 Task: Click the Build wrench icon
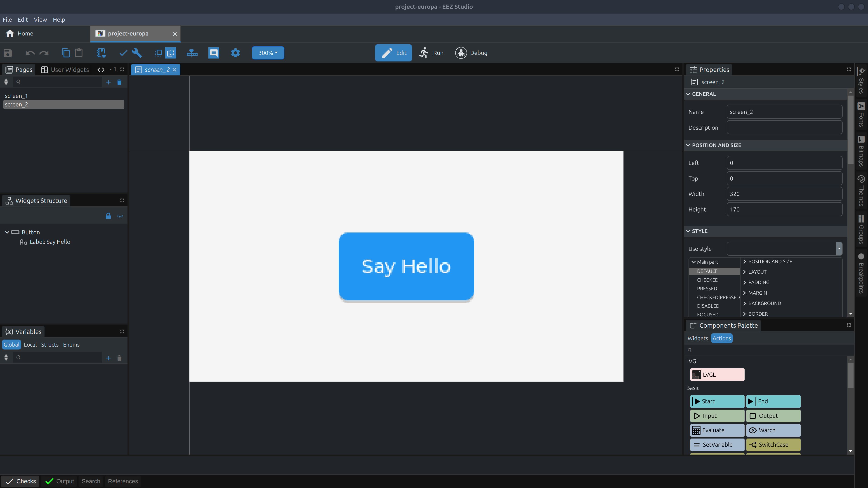point(137,53)
